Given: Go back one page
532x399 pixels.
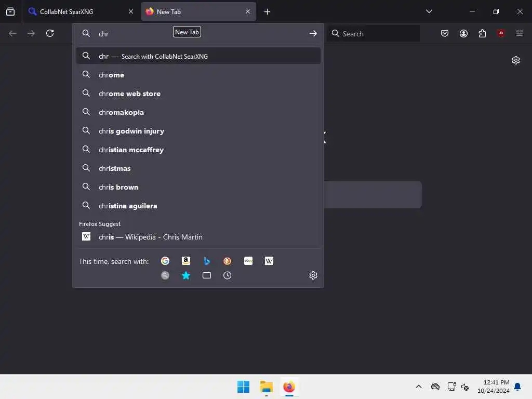Looking at the screenshot, I should (x=12, y=33).
